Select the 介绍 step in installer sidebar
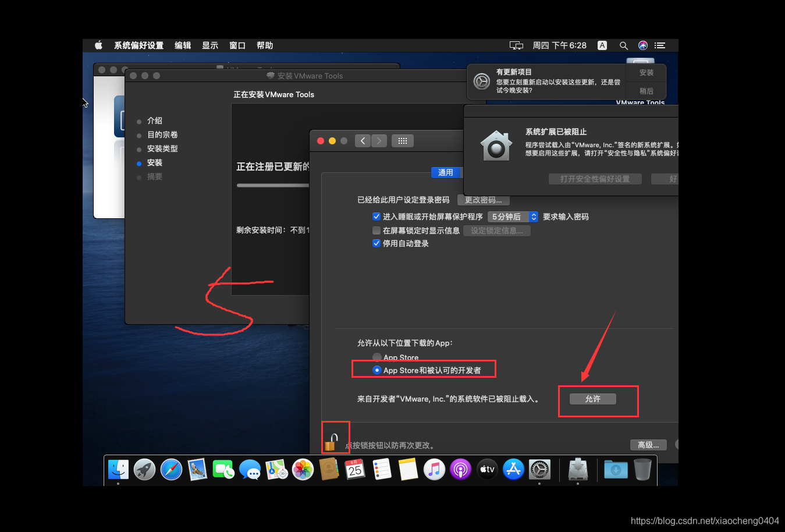Screen dimensions: 785x532 coord(155,120)
